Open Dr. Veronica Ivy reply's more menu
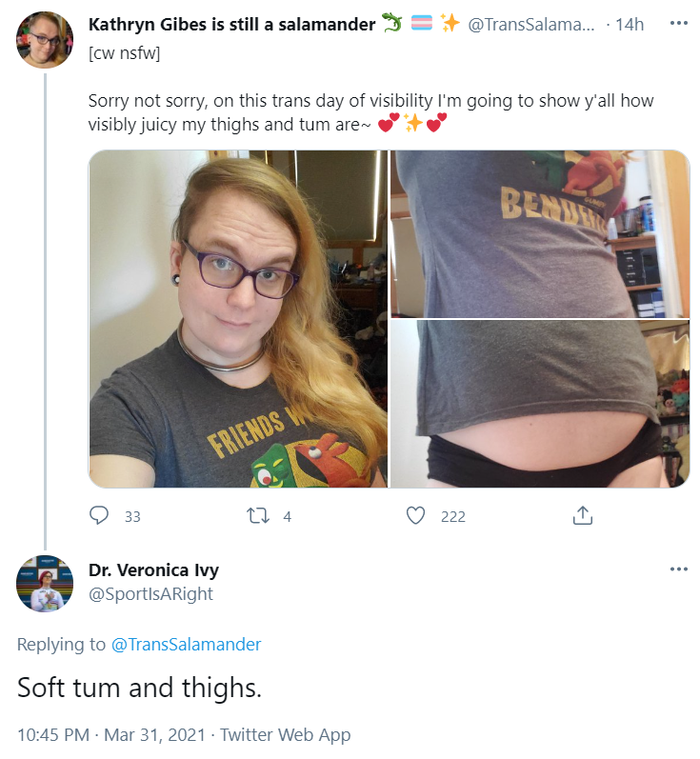Screen dimensions: 700x759 tap(679, 569)
